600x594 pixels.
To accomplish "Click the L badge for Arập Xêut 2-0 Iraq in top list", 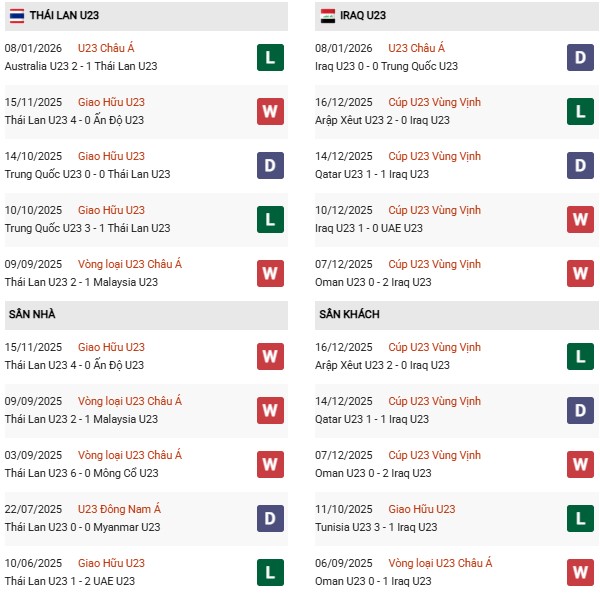I will click(580, 111).
